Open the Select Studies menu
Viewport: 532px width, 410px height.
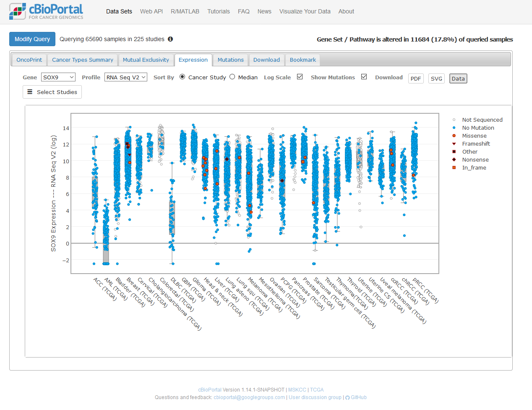(x=52, y=92)
